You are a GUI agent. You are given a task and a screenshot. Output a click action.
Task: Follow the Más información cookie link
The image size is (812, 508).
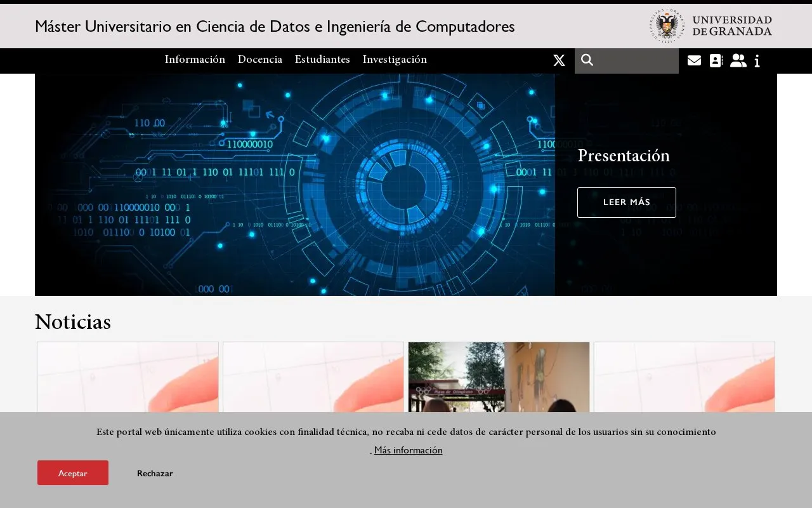(x=409, y=450)
